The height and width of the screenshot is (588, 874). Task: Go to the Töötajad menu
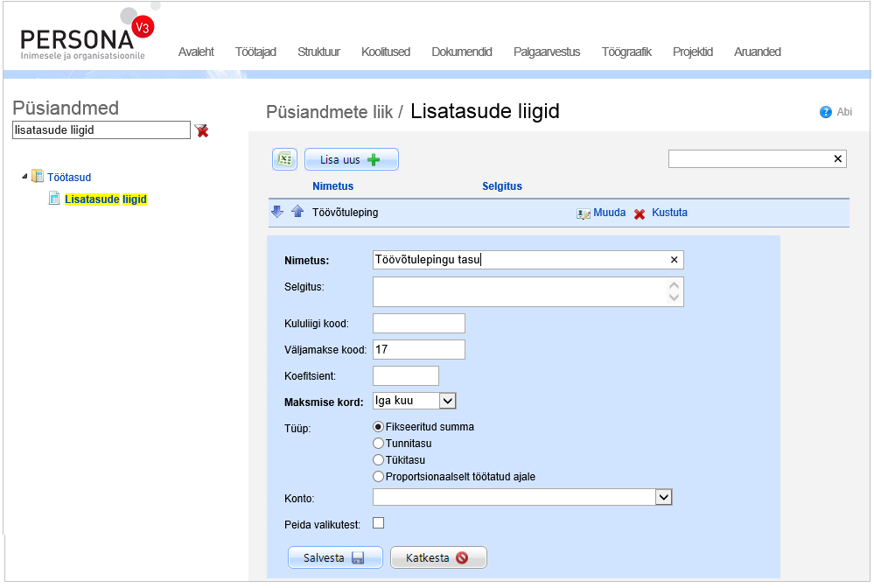255,52
